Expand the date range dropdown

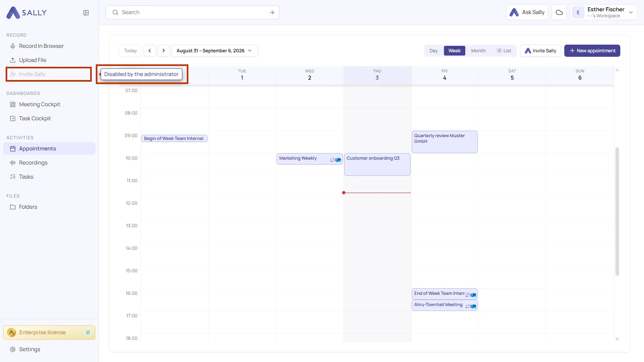tap(215, 51)
